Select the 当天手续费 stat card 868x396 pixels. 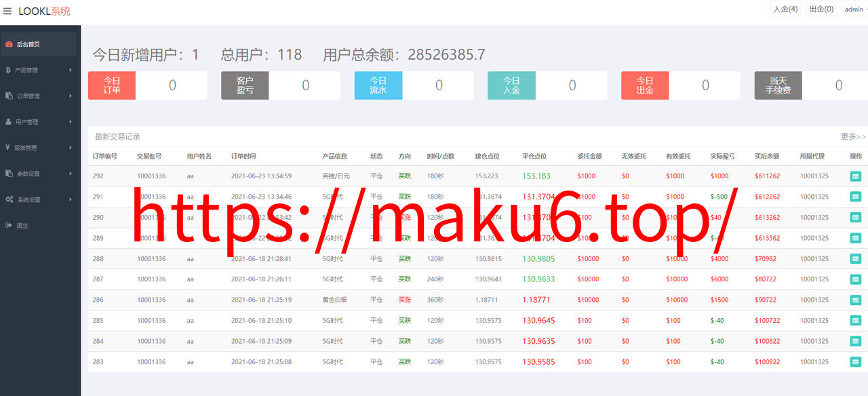(x=811, y=85)
